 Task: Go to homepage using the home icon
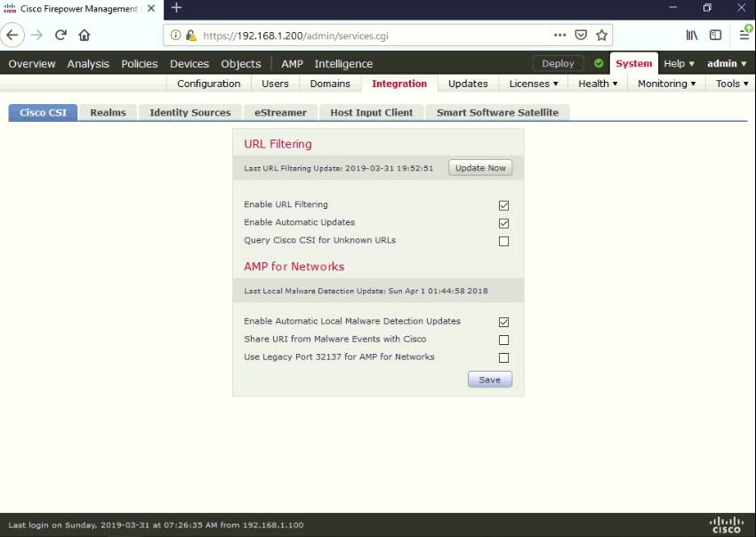(x=84, y=35)
